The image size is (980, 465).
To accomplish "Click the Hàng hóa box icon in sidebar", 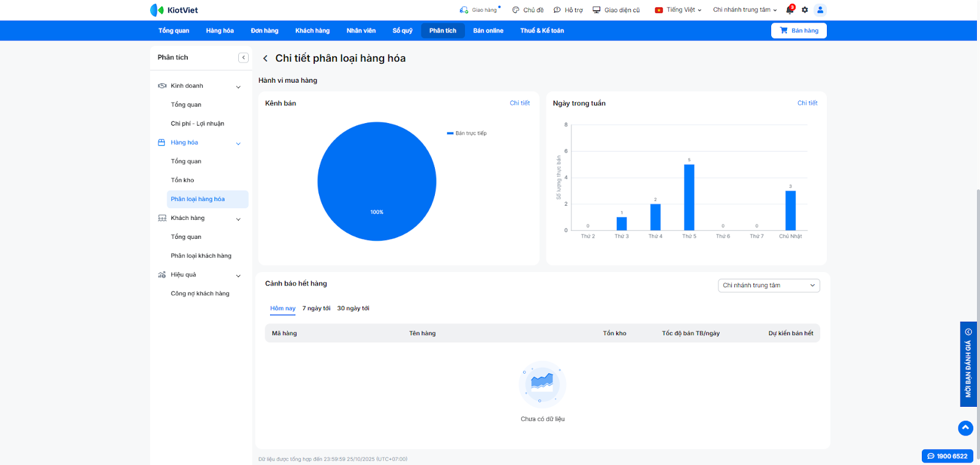I will 162,143.
